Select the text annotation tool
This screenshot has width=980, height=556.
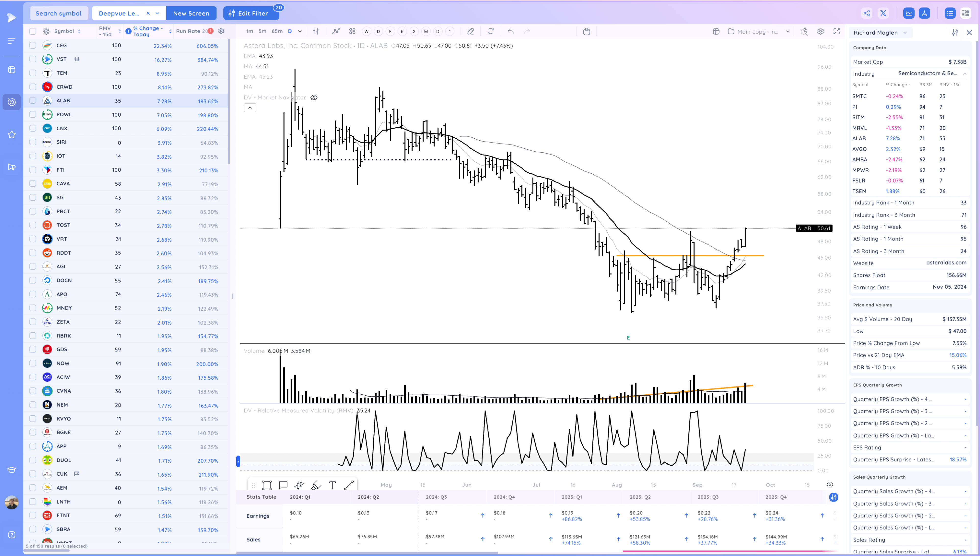click(332, 485)
